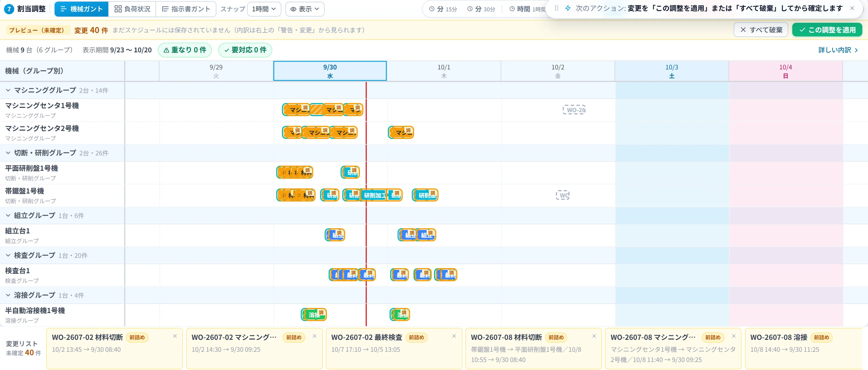The image size is (868, 370).
Task: Click the 前詰め badge on WO-2607-02 最終検査 card
Action: tap(416, 337)
